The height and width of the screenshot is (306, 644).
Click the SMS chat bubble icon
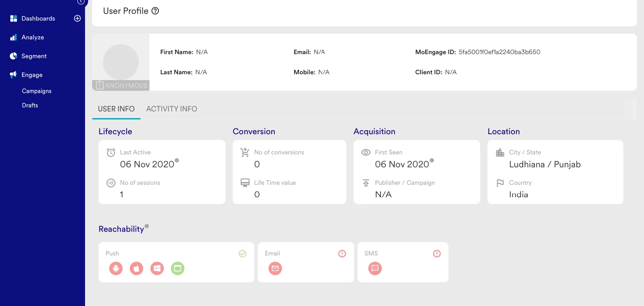click(375, 268)
